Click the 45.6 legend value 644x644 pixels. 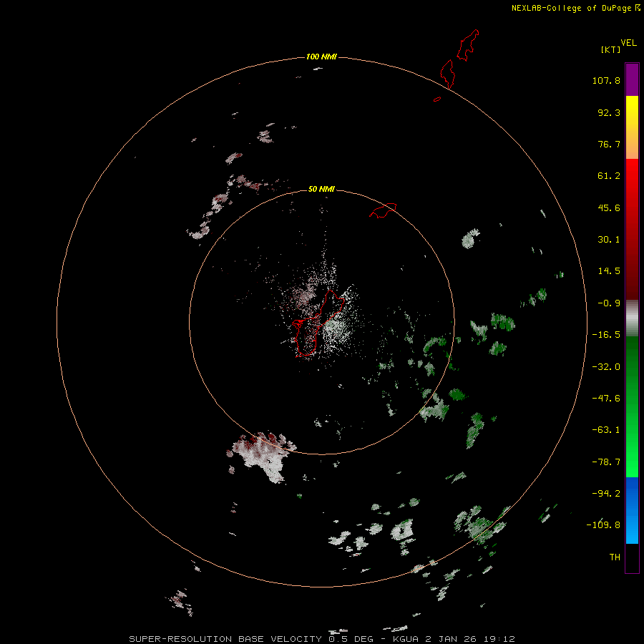click(x=609, y=208)
